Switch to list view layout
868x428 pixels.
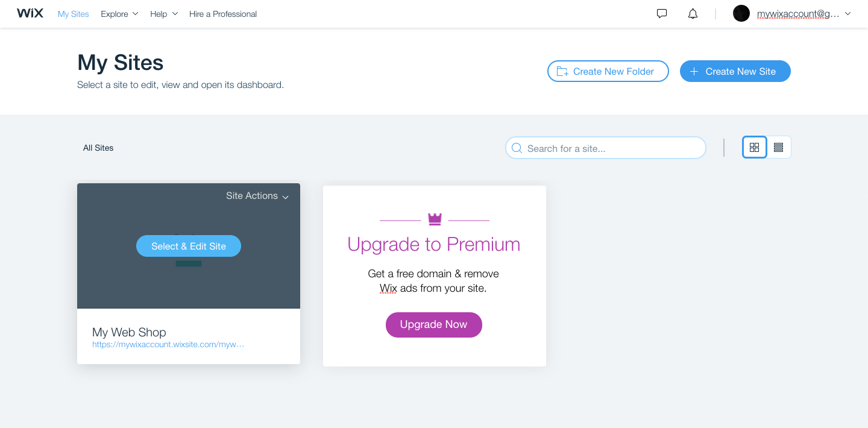pos(779,148)
